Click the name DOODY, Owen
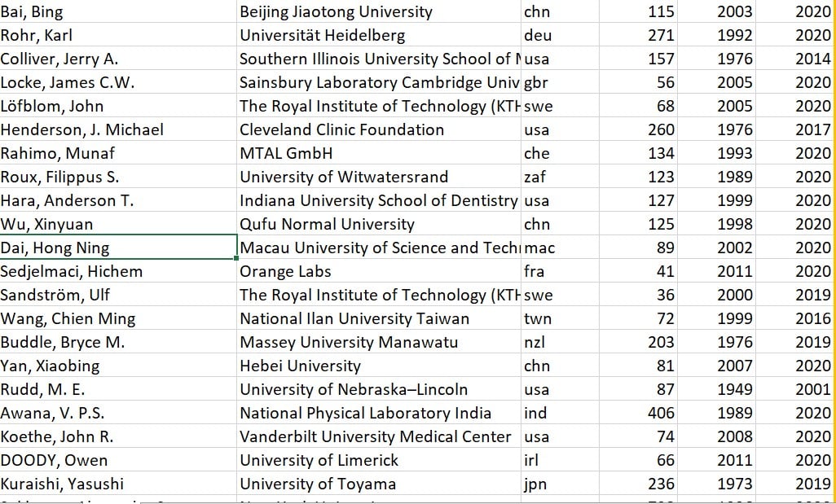The width and height of the screenshot is (836, 504). point(118,459)
